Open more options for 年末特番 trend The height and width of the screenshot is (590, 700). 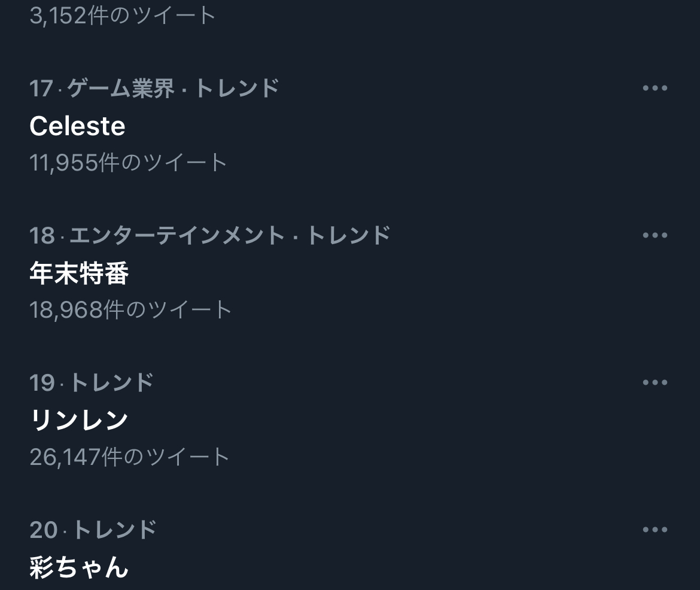(655, 235)
